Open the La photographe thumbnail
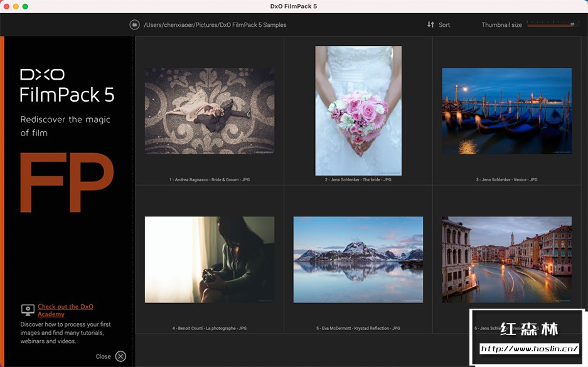The width and height of the screenshot is (588, 367). coord(210,259)
